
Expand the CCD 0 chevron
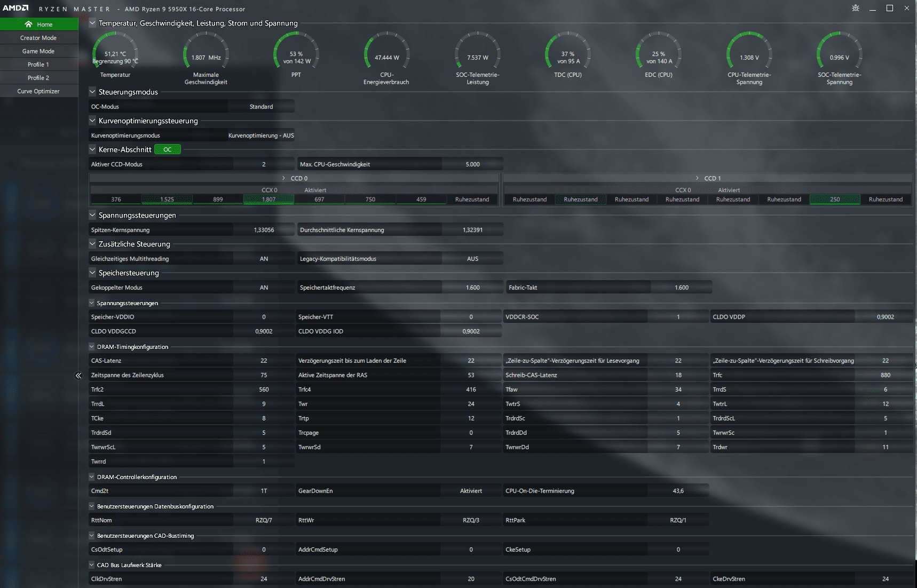pos(284,178)
